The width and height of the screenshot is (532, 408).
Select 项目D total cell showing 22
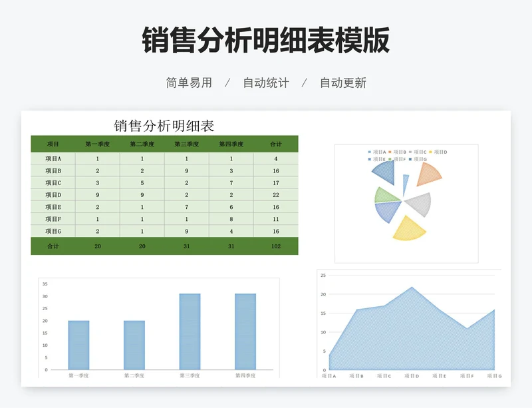[276, 195]
